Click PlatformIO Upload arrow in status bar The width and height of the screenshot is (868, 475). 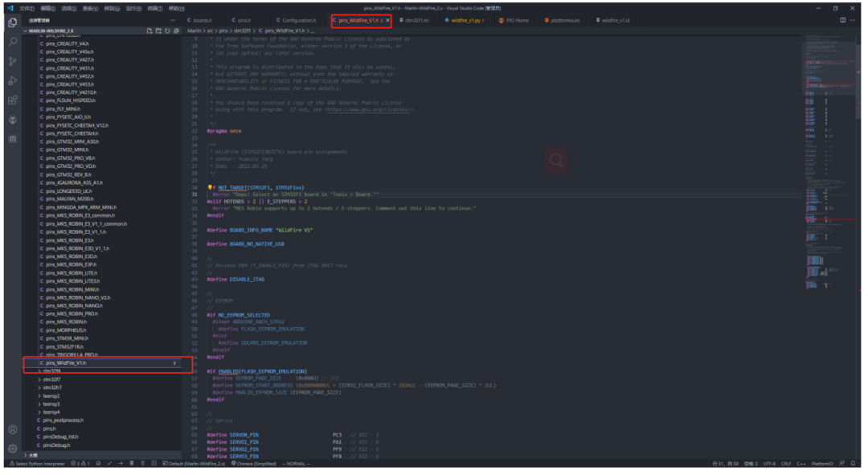120,464
